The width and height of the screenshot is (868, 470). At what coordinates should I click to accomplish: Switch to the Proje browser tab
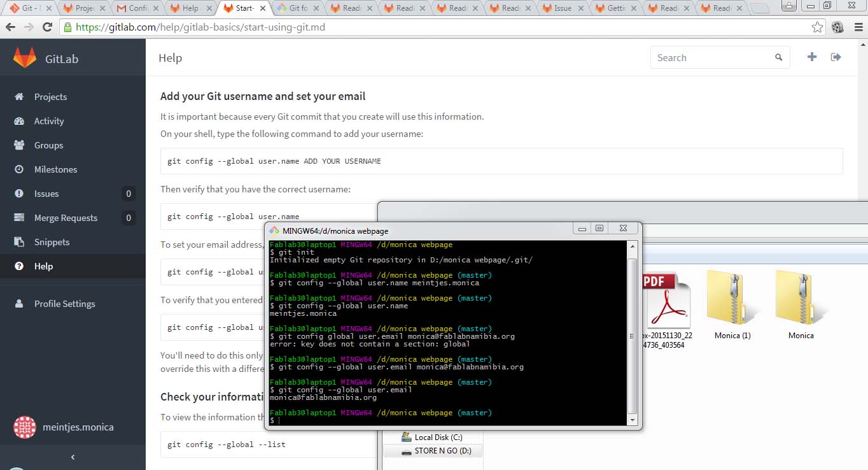click(83, 8)
